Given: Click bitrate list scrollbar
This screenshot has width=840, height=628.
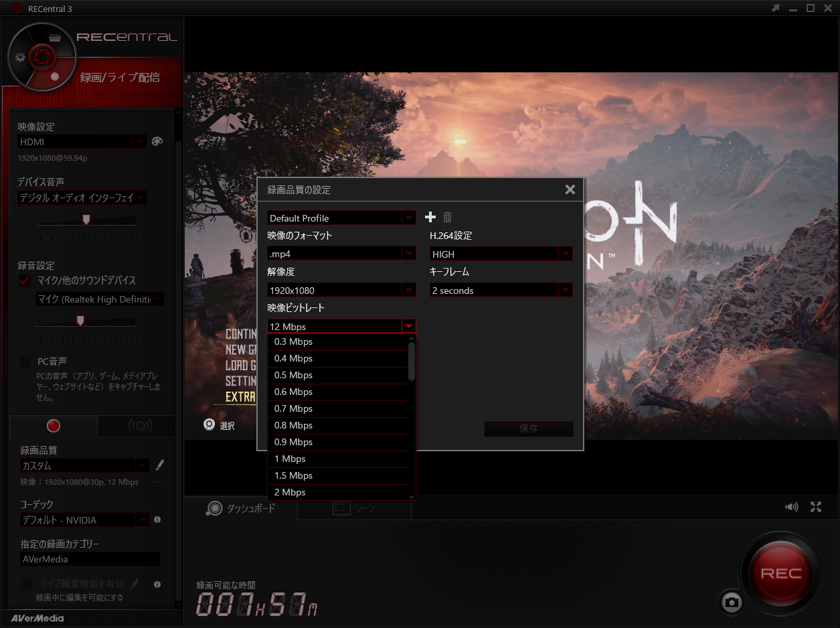Looking at the screenshot, I should point(412,361).
